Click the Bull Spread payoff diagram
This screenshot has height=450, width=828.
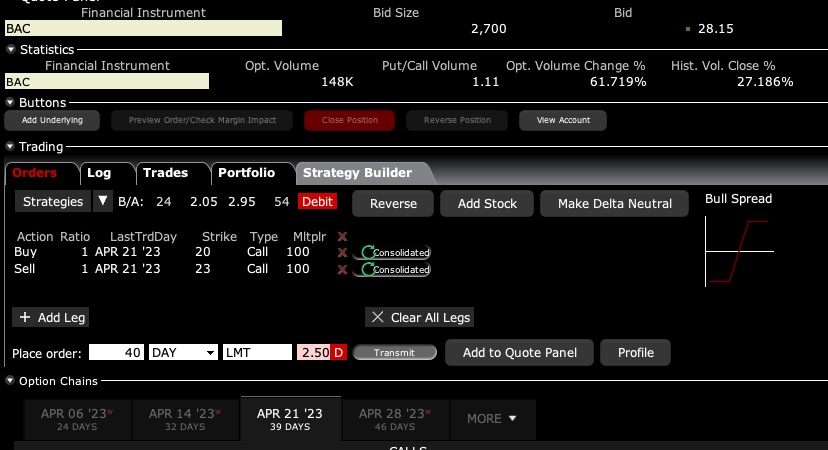point(739,251)
